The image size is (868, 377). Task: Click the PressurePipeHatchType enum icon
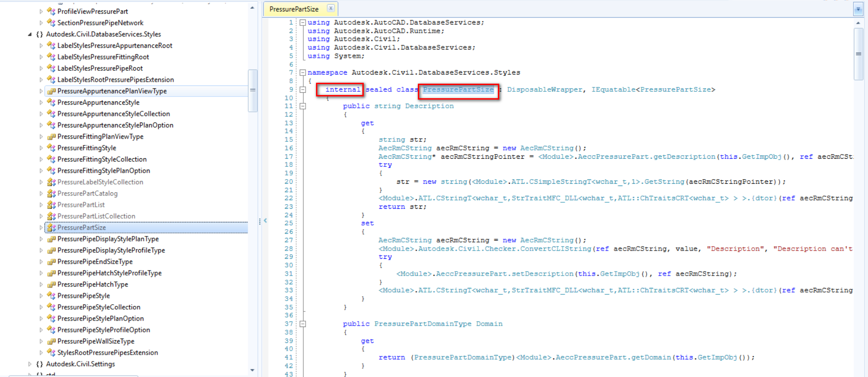(x=51, y=284)
